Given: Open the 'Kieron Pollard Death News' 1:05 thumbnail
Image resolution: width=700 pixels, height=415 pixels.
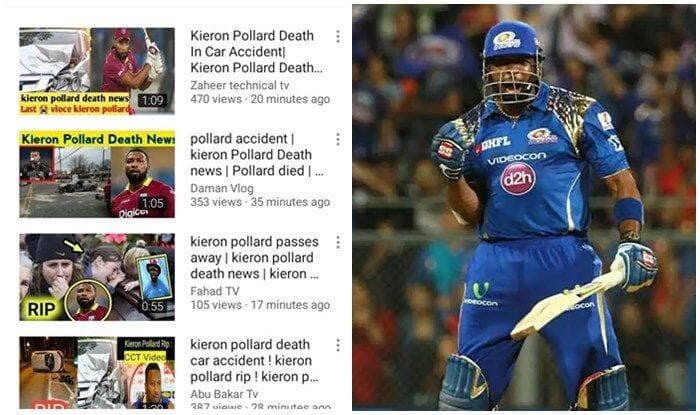Looking at the screenshot, I should (x=97, y=174).
